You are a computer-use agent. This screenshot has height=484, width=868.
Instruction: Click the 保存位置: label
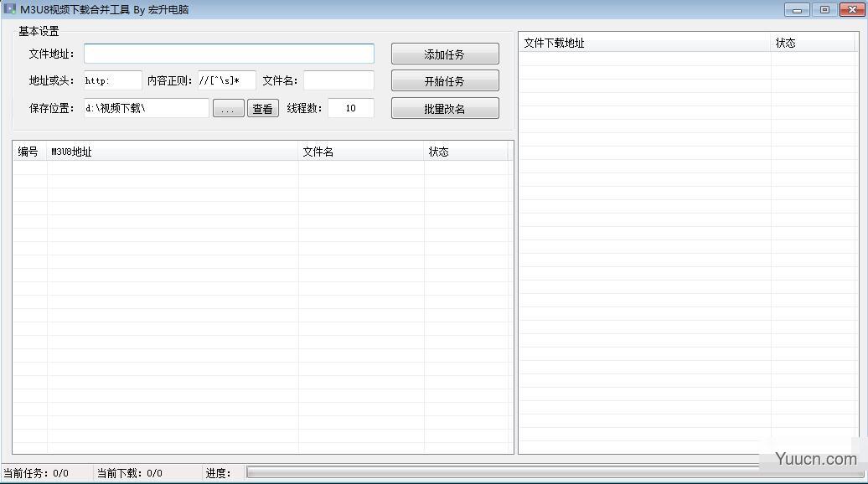click(51, 108)
